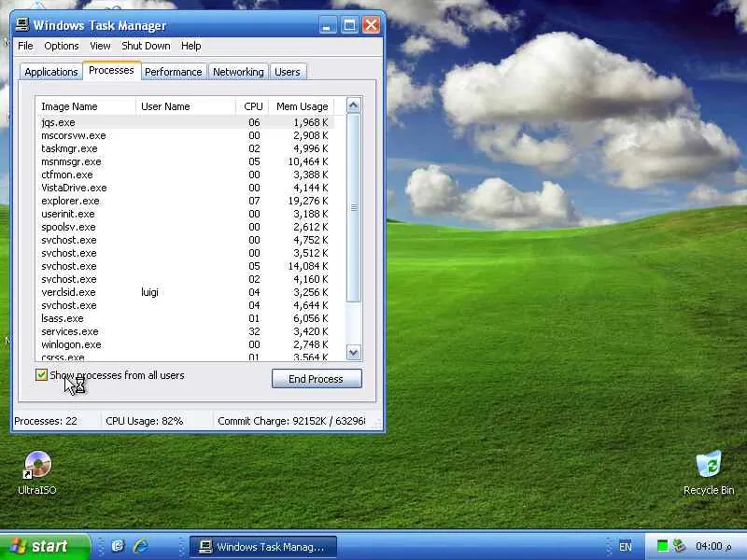
Task: Open the UltraISO desktop shortcut
Action: click(37, 472)
